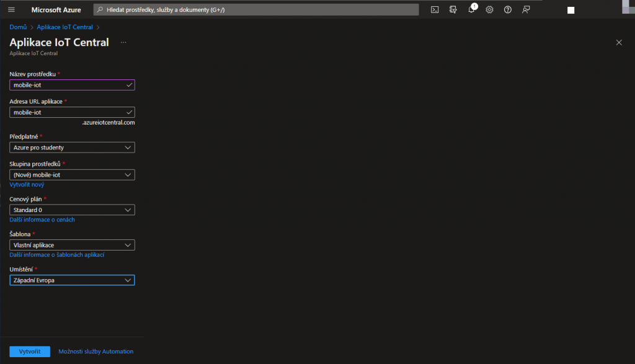This screenshot has width=635, height=364.
Task: Click the feedback icon in header
Action: pyautogui.click(x=526, y=9)
